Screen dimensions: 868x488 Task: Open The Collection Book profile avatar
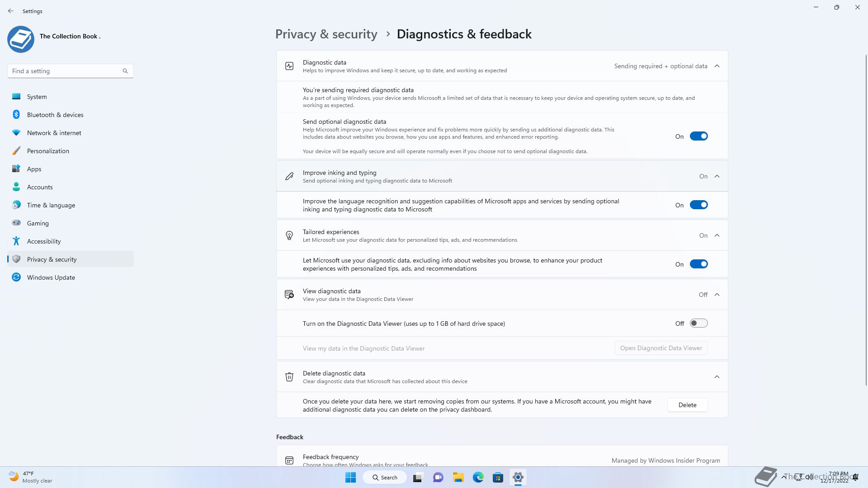point(21,39)
